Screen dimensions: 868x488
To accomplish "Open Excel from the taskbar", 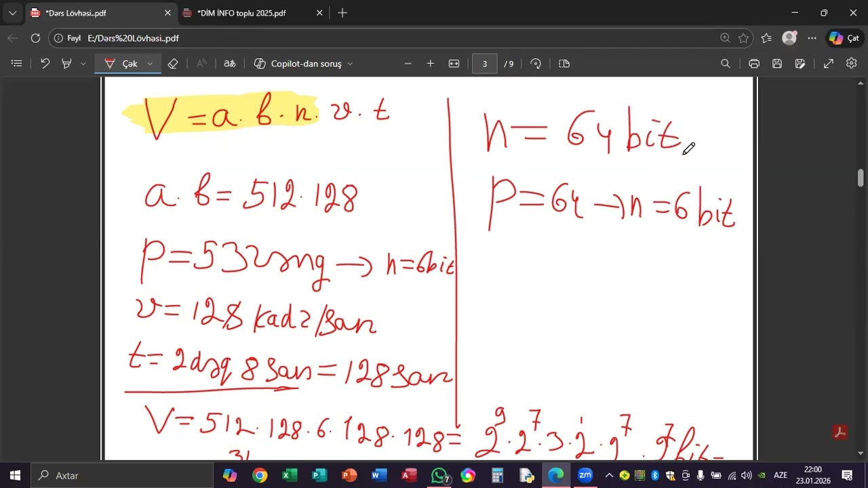I will (x=290, y=475).
